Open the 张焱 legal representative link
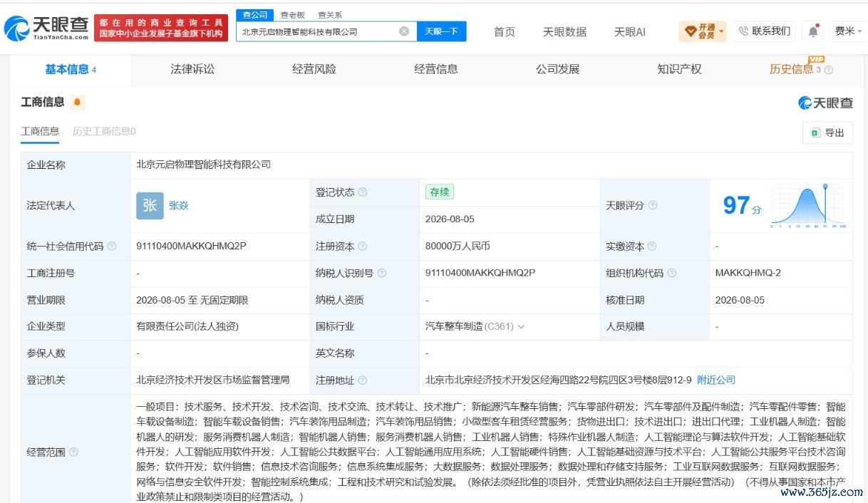 pyautogui.click(x=179, y=206)
